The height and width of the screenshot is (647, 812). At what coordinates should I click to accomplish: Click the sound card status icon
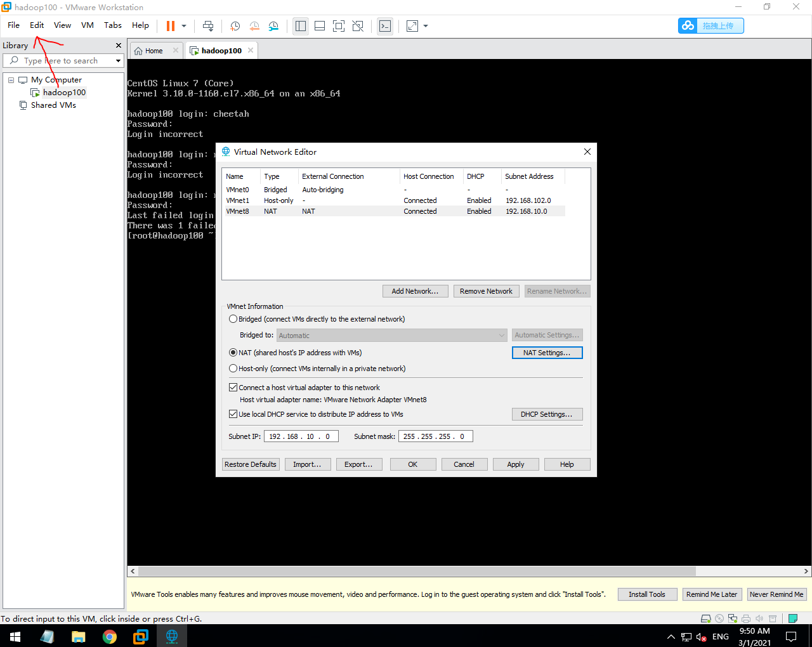click(x=759, y=618)
